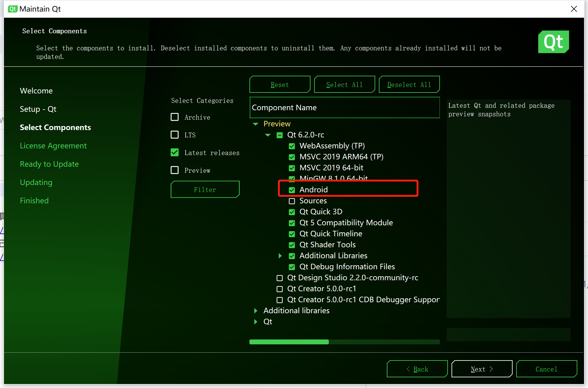Viewport: 588px width, 388px height.
Task: Collapse the Qt 6.2.0-rc node
Action: (x=268, y=135)
